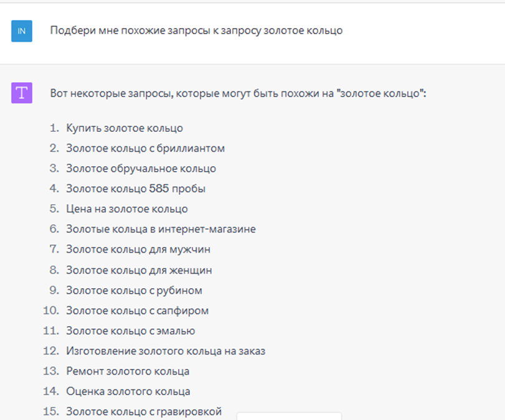
Task: Click "Золотое кольцо с сапфиром" item
Action: pos(135,310)
